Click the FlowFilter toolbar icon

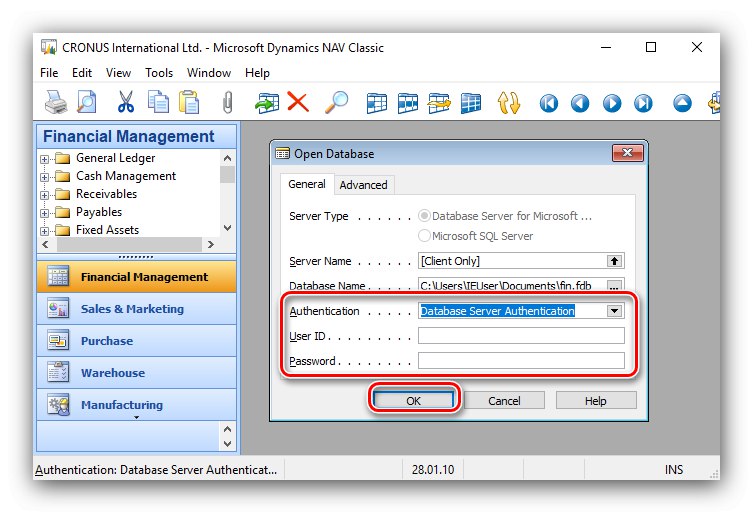[439, 103]
